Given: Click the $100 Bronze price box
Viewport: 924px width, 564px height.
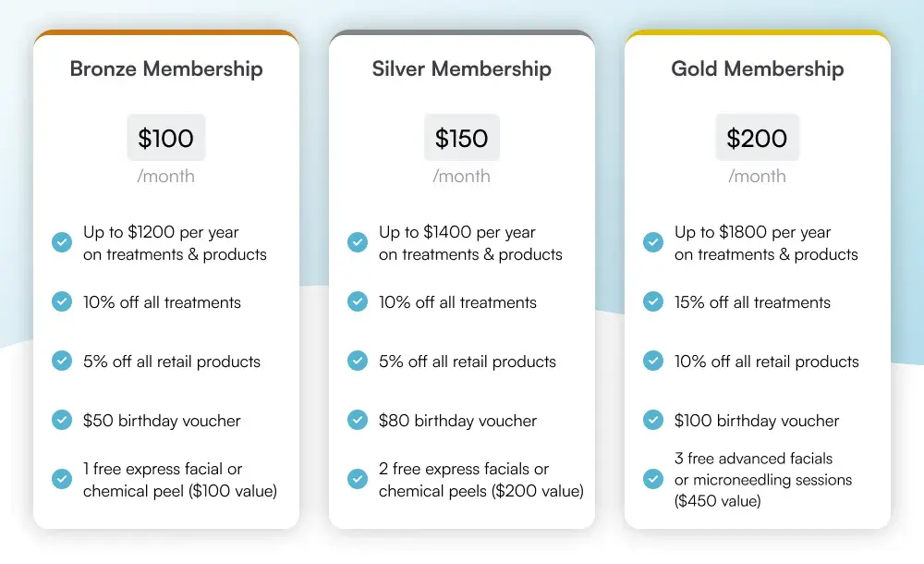Looking at the screenshot, I should click(166, 138).
